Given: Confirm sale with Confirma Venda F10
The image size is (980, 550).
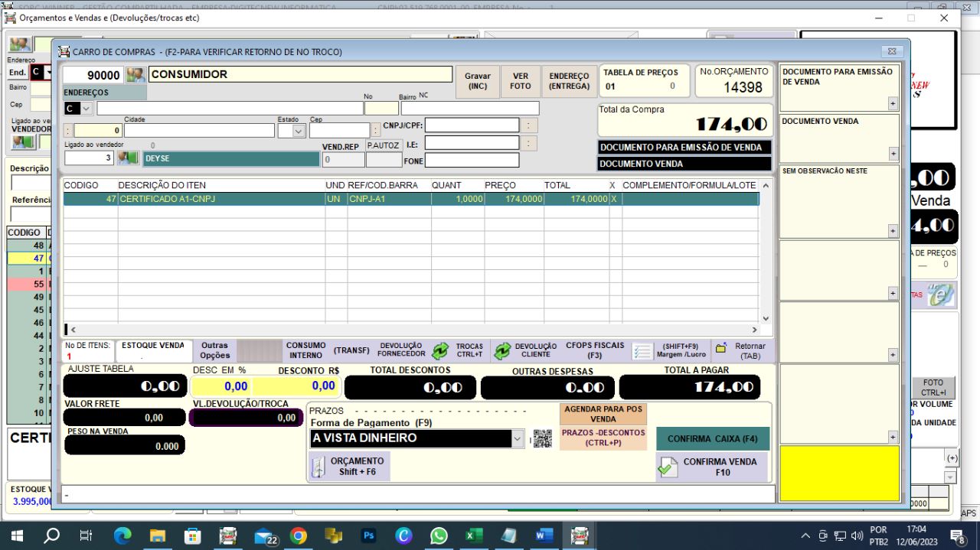Looking at the screenshot, I should pos(712,467).
